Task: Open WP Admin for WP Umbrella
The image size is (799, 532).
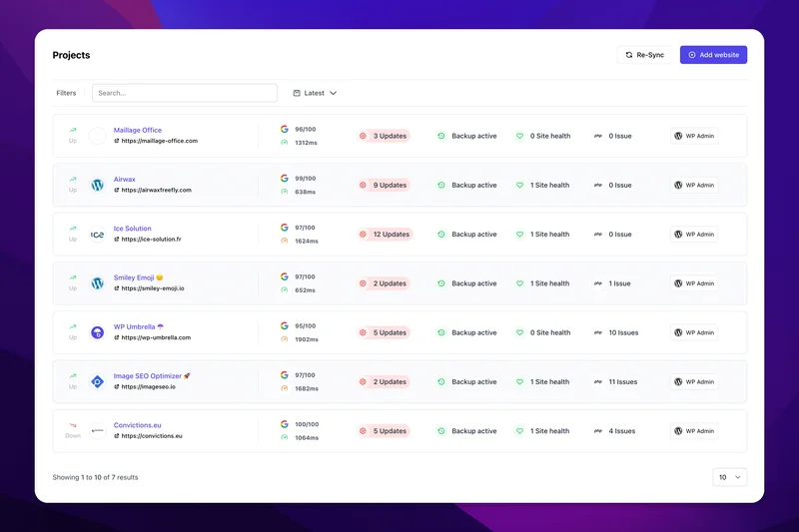Action: 694,332
